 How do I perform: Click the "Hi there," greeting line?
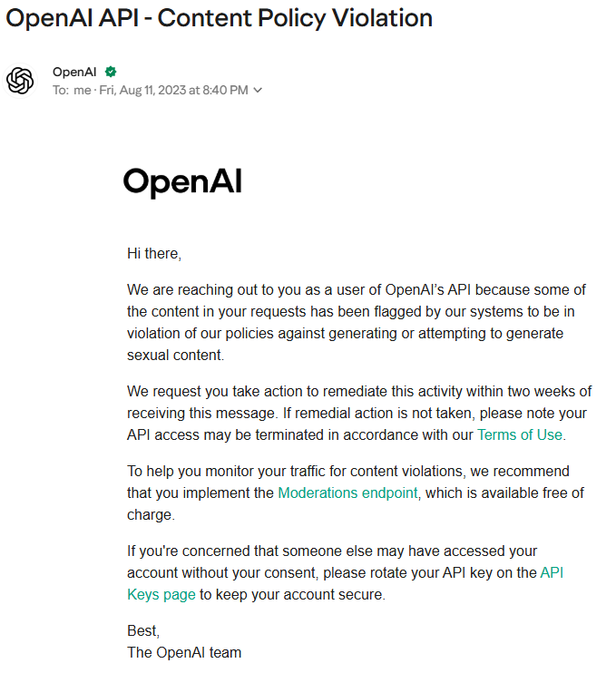[154, 254]
